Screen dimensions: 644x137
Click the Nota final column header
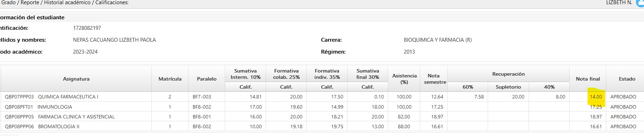click(588, 79)
